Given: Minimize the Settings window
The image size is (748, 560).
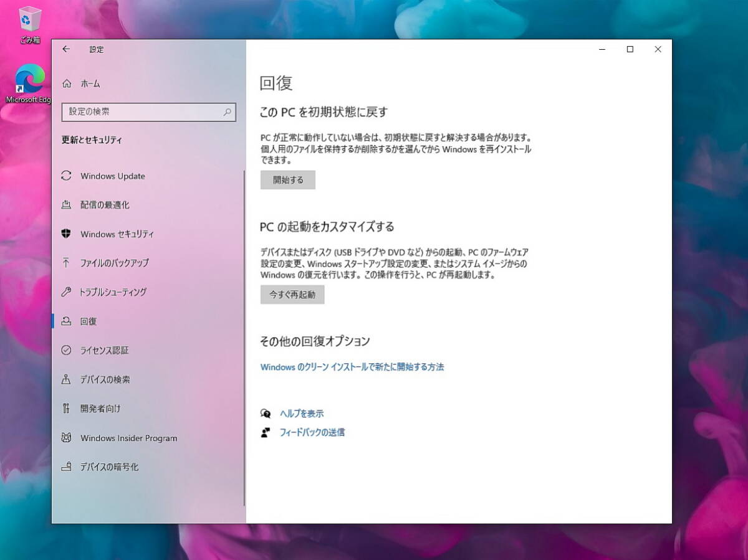Looking at the screenshot, I should (x=602, y=49).
